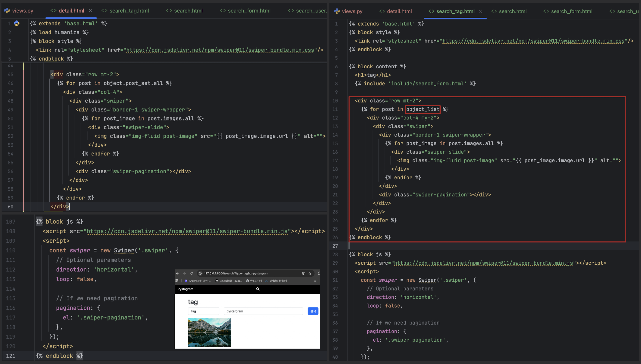Screen dimensions: 641x364
Task: Open swiper-bundle.min.css link in right editor
Action: point(533,41)
